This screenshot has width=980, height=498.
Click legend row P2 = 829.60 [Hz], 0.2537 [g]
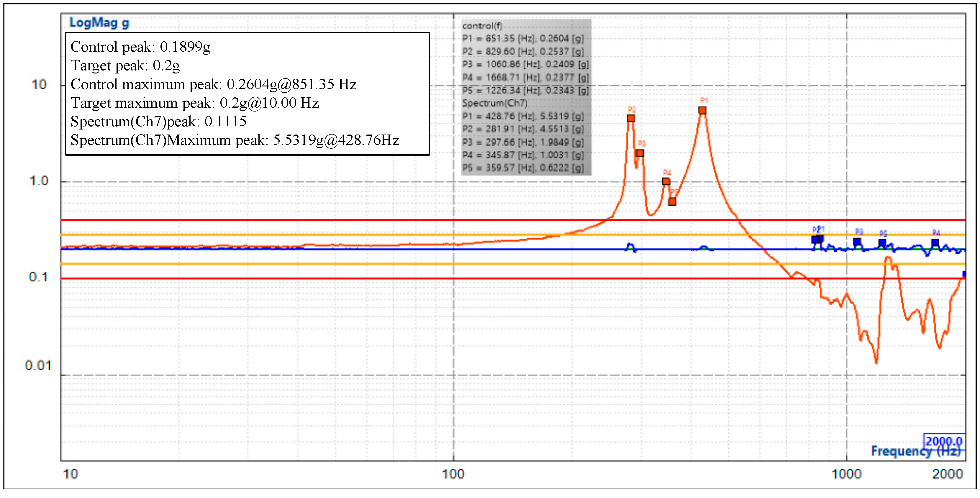point(523,51)
